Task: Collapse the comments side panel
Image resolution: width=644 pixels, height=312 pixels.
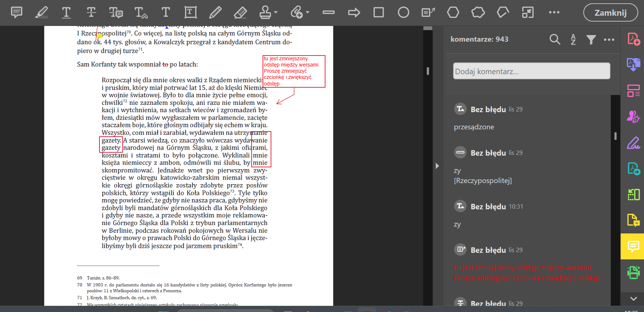Action: click(x=437, y=166)
